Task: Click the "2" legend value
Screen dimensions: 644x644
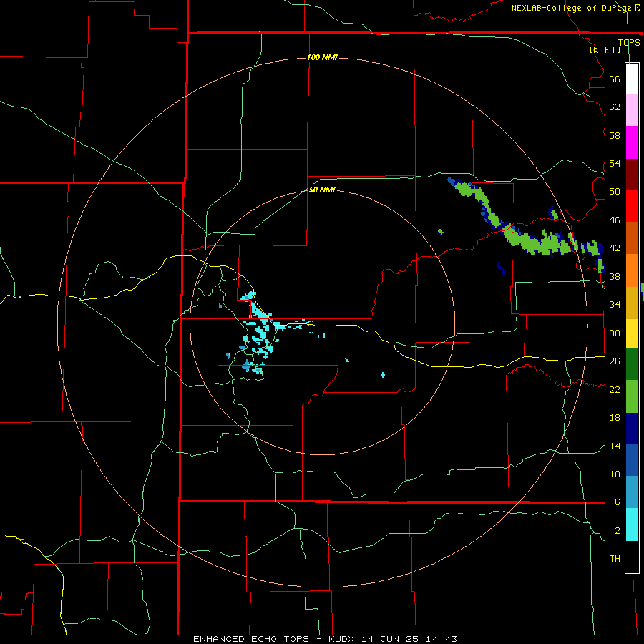Action: (618, 531)
